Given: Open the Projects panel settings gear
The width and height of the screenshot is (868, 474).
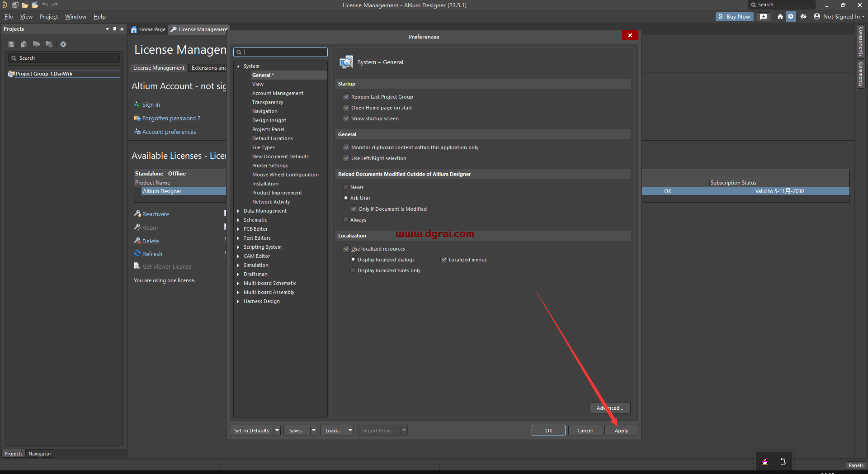Looking at the screenshot, I should pyautogui.click(x=63, y=44).
